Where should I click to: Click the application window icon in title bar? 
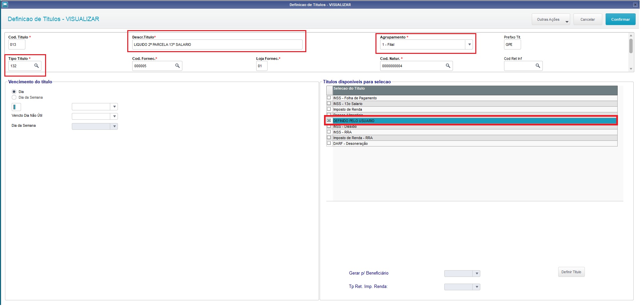point(5,5)
